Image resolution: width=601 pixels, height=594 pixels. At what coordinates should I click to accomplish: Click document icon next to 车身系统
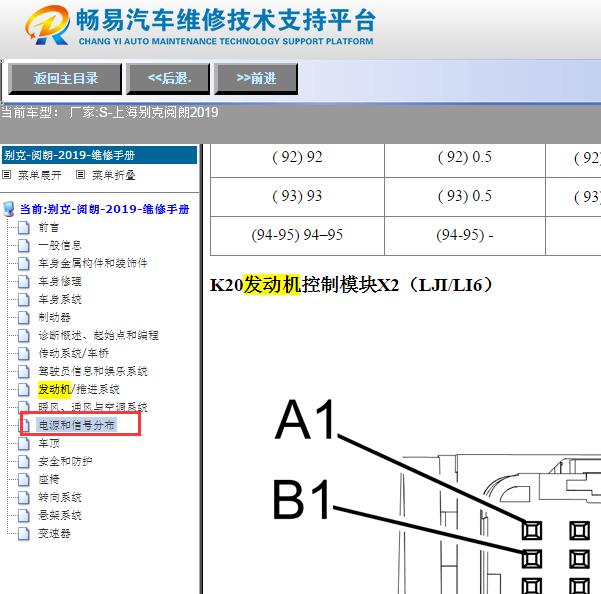pos(24,299)
